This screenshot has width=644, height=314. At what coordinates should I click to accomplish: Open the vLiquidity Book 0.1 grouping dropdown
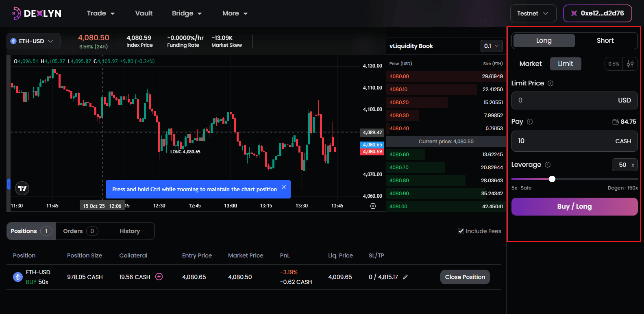click(x=491, y=46)
